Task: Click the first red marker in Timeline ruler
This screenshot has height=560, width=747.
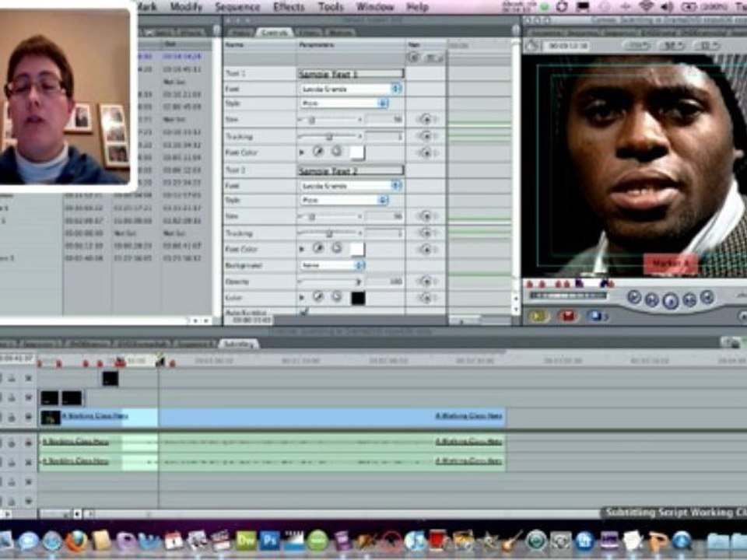Action: tap(40, 363)
